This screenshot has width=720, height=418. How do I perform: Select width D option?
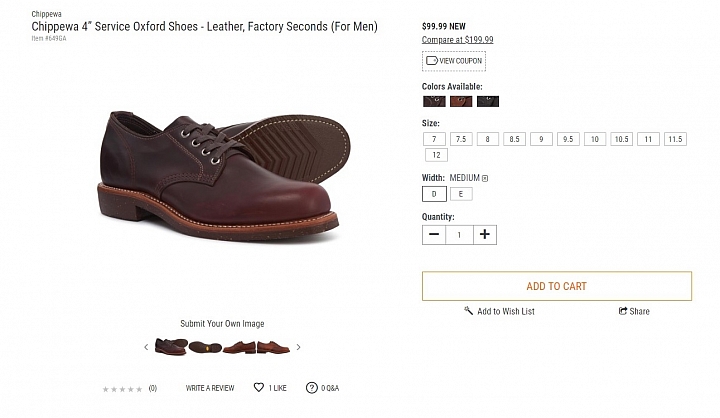434,194
